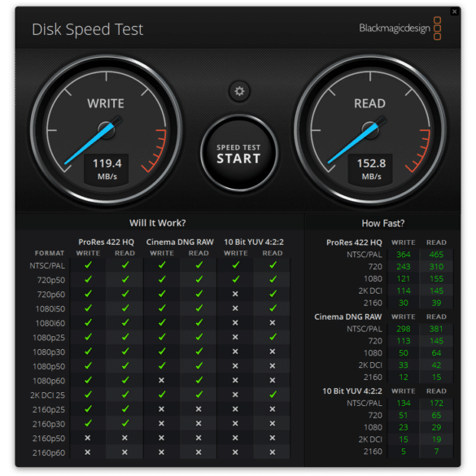This screenshot has width=476, height=476.
Task: Click the WRITE gauge label
Action: coord(106,103)
